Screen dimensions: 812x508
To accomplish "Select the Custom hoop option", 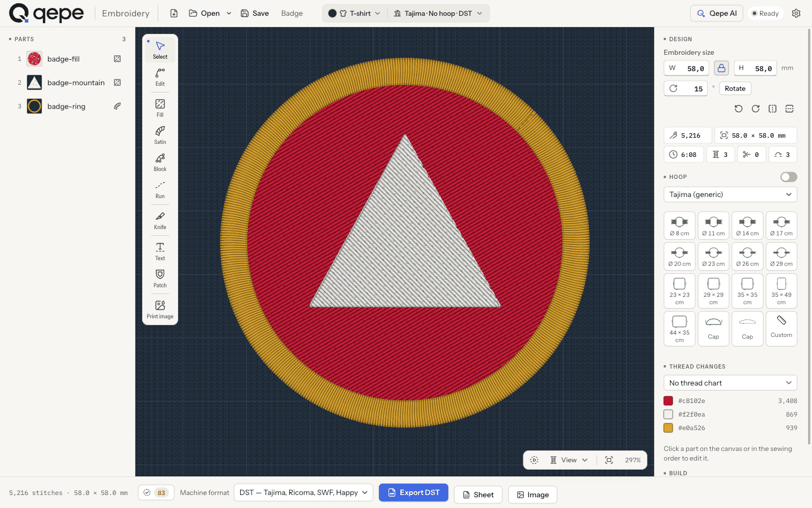I will (782, 329).
